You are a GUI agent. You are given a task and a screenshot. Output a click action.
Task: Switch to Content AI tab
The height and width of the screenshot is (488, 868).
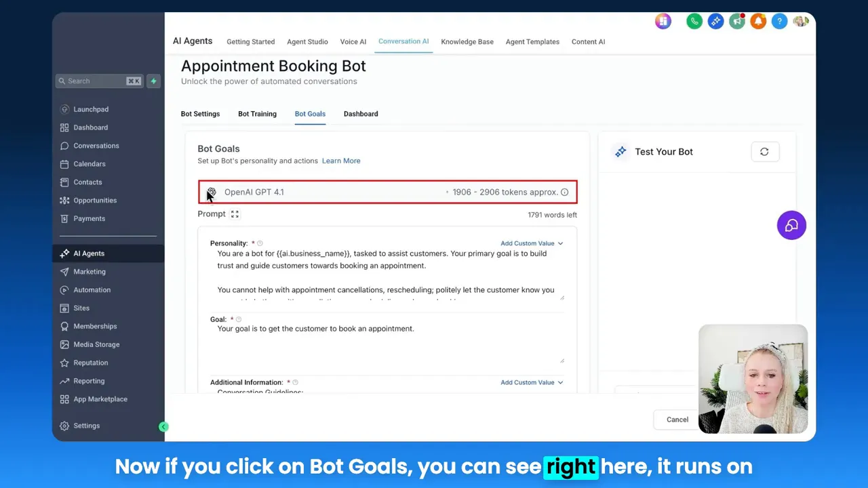[588, 42]
